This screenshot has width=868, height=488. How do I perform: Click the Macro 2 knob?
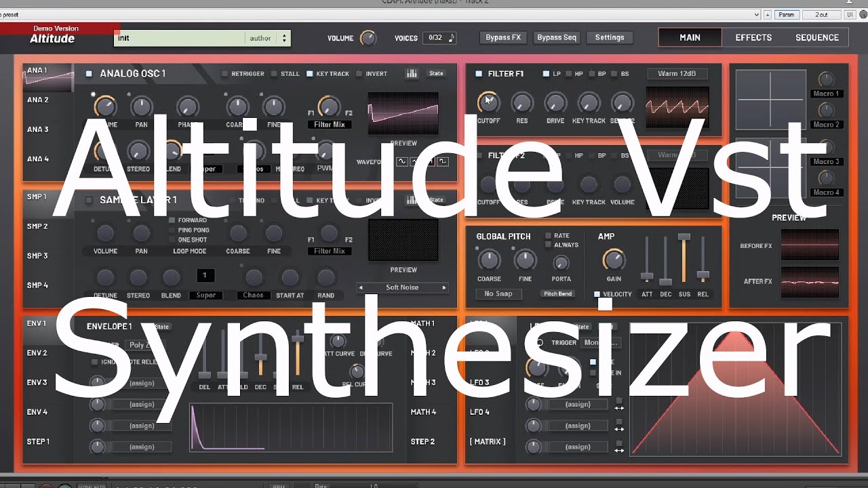(x=826, y=110)
